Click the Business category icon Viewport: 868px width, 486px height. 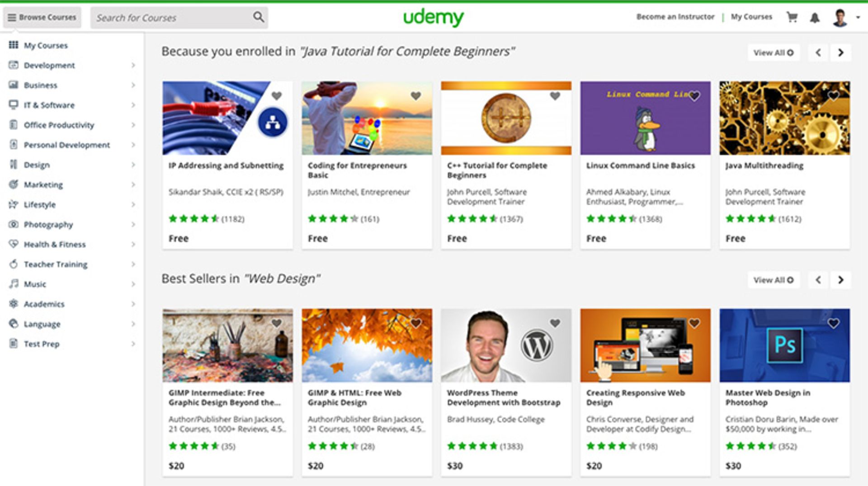click(14, 85)
